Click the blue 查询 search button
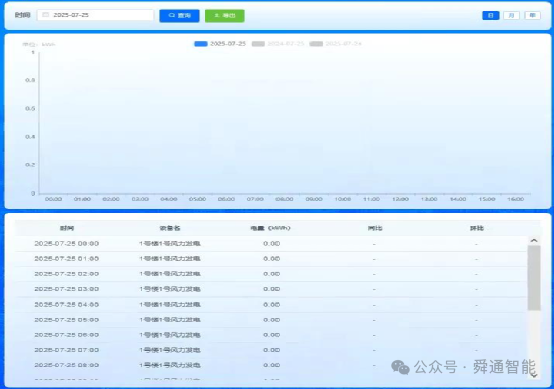Viewport: 554px width, 389px height. coord(179,16)
